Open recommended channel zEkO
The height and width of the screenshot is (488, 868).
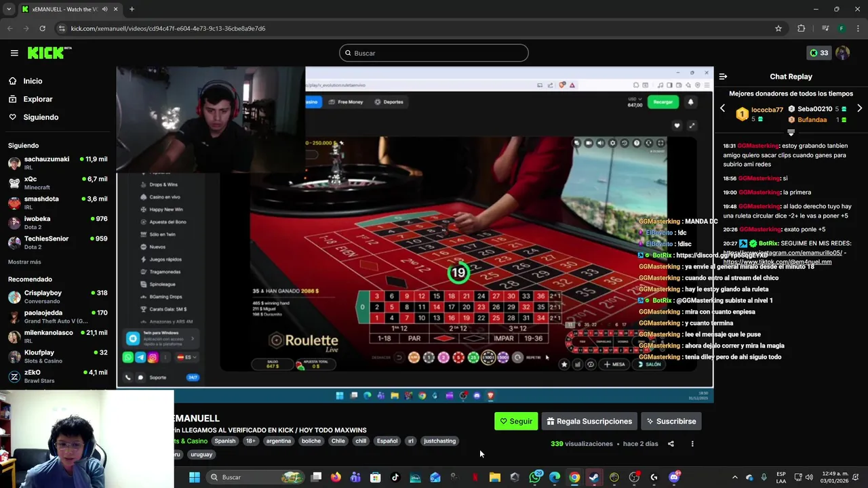coord(58,376)
